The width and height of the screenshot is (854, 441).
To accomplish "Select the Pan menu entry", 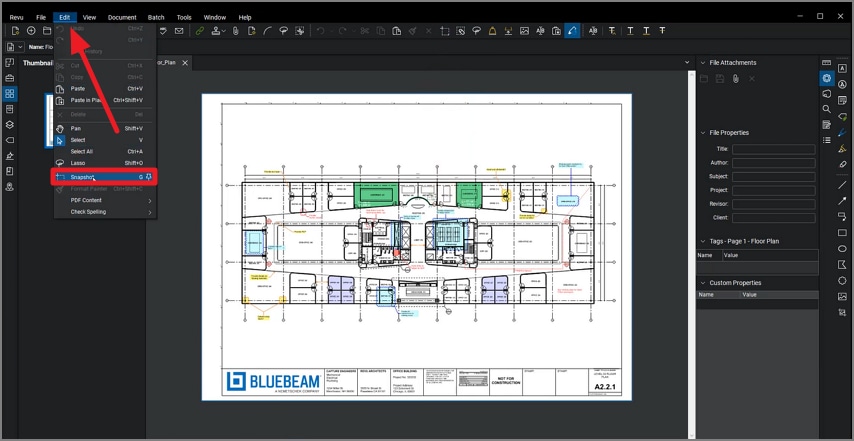I will [x=105, y=128].
